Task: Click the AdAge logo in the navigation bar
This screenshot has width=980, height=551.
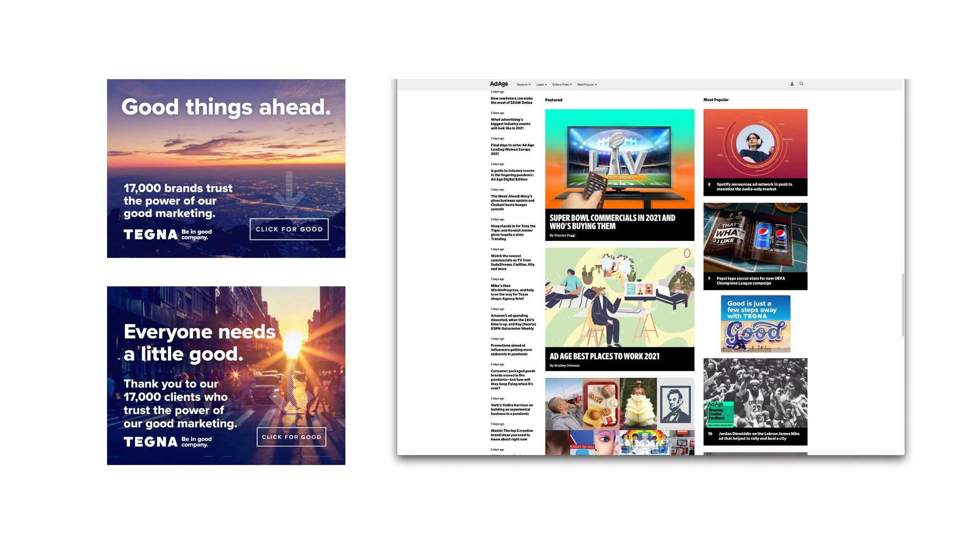Action: click(x=499, y=84)
